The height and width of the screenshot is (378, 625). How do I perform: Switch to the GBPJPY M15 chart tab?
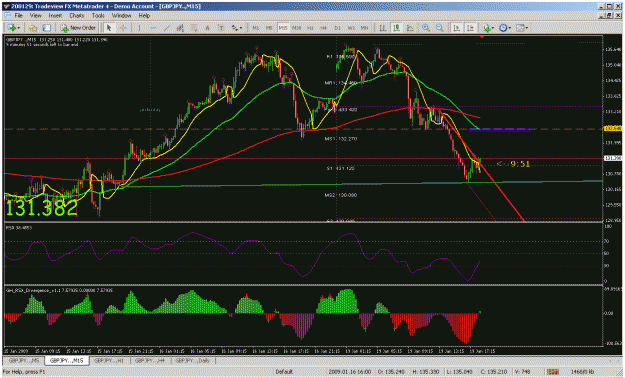67,360
